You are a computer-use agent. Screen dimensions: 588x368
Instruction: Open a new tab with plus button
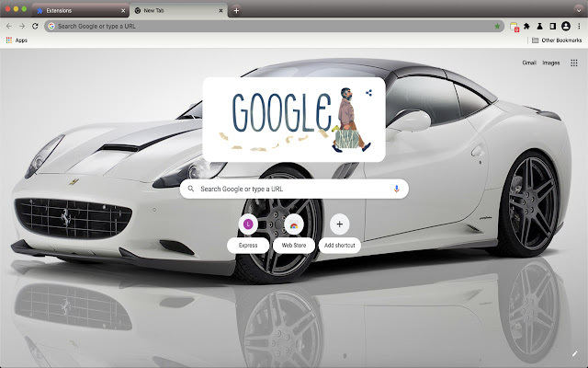pos(236,10)
